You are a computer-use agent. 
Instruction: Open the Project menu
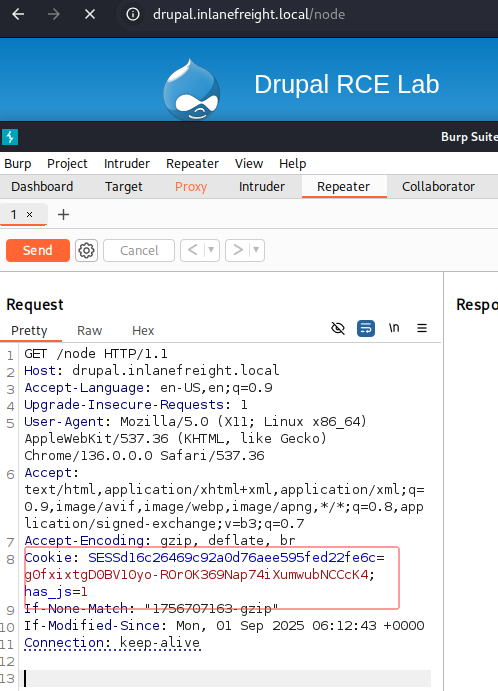(x=67, y=164)
